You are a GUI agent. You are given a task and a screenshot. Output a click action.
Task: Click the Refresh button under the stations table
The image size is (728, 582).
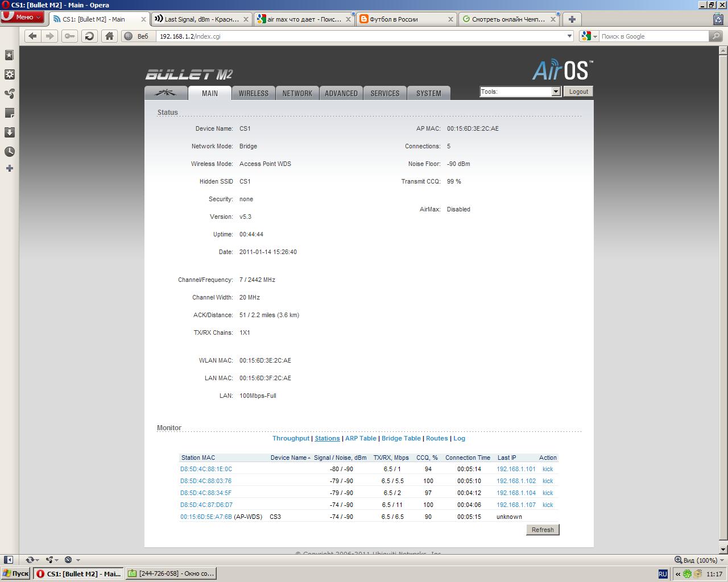(x=543, y=530)
